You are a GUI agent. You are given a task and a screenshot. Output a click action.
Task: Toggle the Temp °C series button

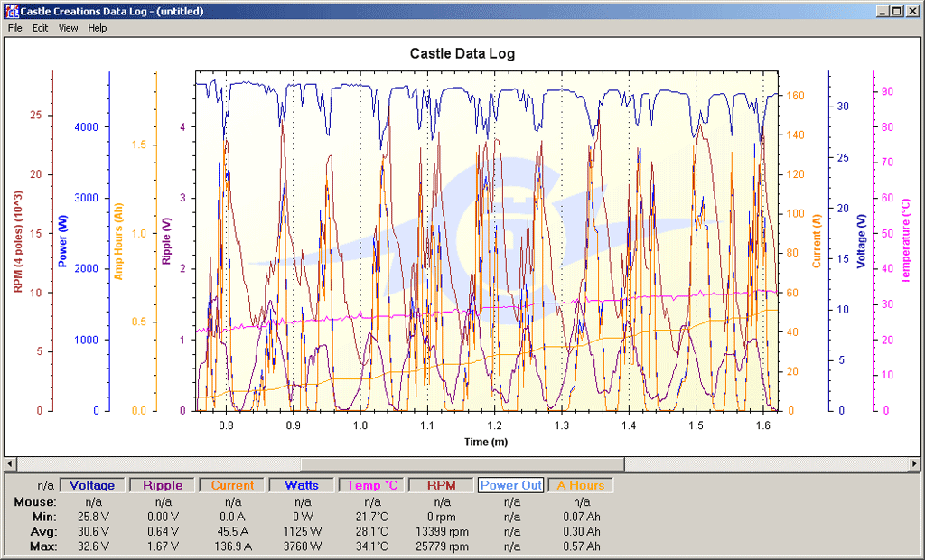coord(371,485)
